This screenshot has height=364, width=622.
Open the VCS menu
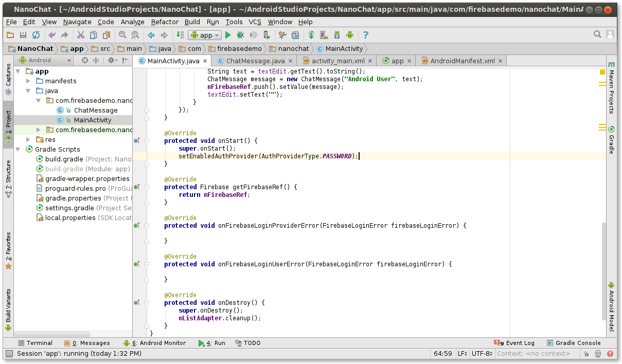pyautogui.click(x=255, y=22)
